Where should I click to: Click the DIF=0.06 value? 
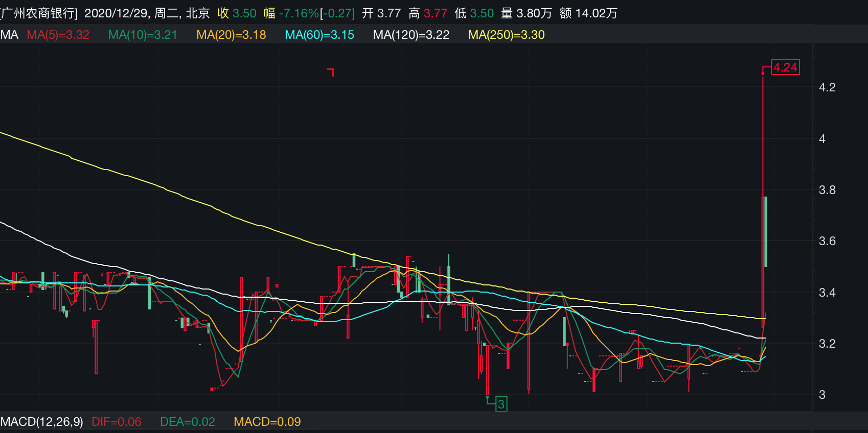tap(117, 422)
